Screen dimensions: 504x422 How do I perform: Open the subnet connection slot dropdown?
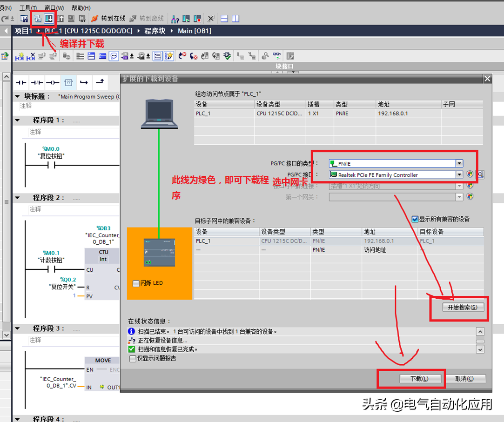point(459,186)
